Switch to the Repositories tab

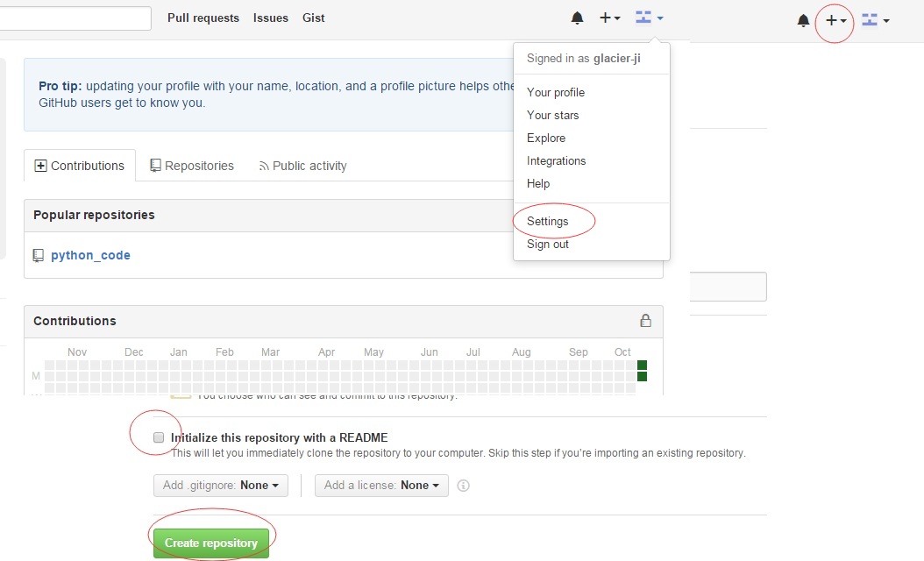click(x=192, y=166)
